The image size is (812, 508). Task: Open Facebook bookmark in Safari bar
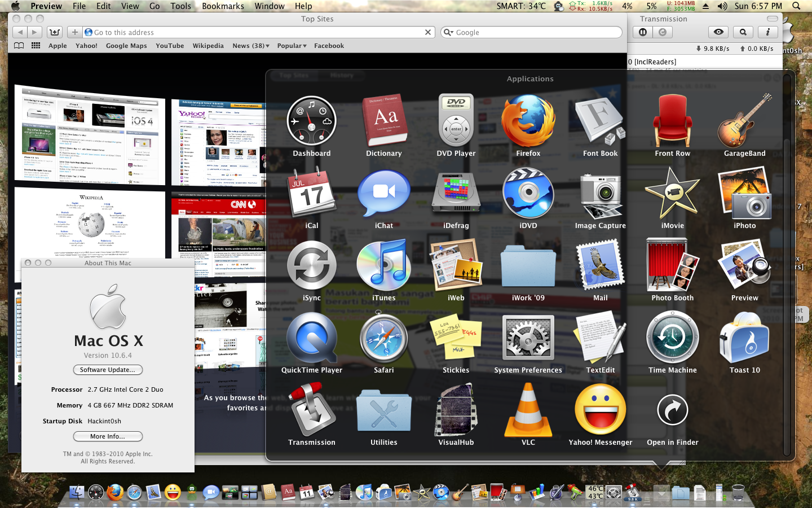(x=329, y=46)
